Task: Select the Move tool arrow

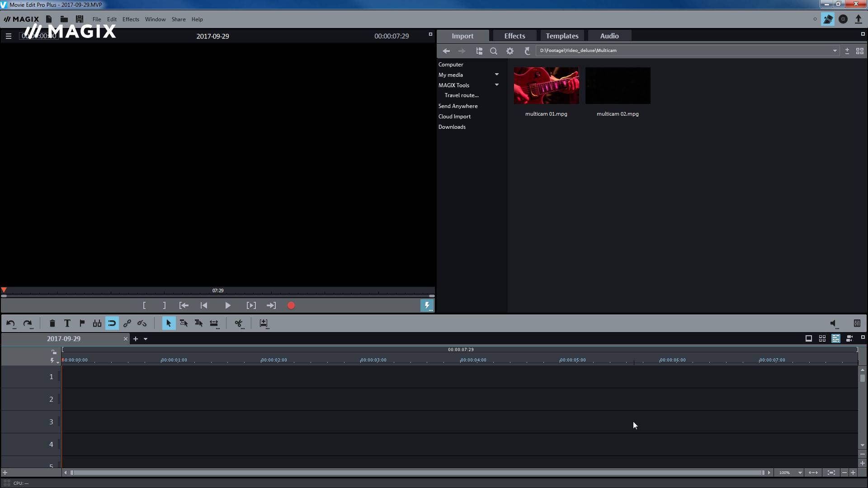Action: click(x=168, y=323)
